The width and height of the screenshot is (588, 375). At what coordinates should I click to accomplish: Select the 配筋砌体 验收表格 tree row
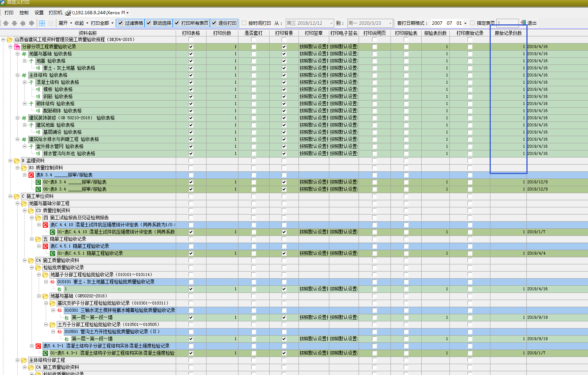pyautogui.click(x=62, y=111)
